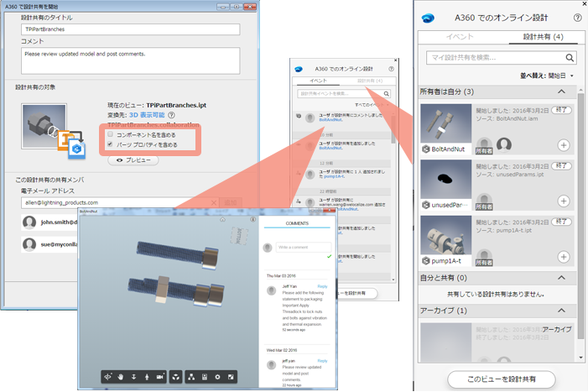Image resolution: width=588 pixels, height=392 pixels.
Task: Click このビューを設計共有 button in large panel
Action: click(x=502, y=379)
